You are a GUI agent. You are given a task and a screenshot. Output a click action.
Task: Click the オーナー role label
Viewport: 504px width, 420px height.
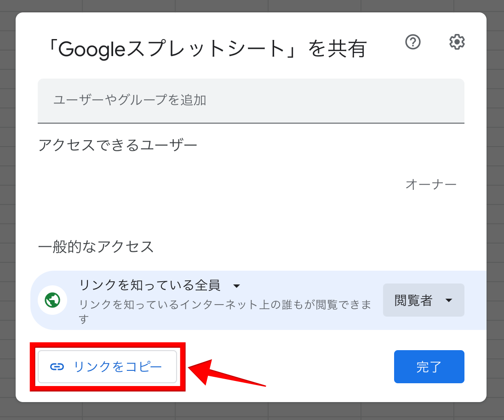431,185
